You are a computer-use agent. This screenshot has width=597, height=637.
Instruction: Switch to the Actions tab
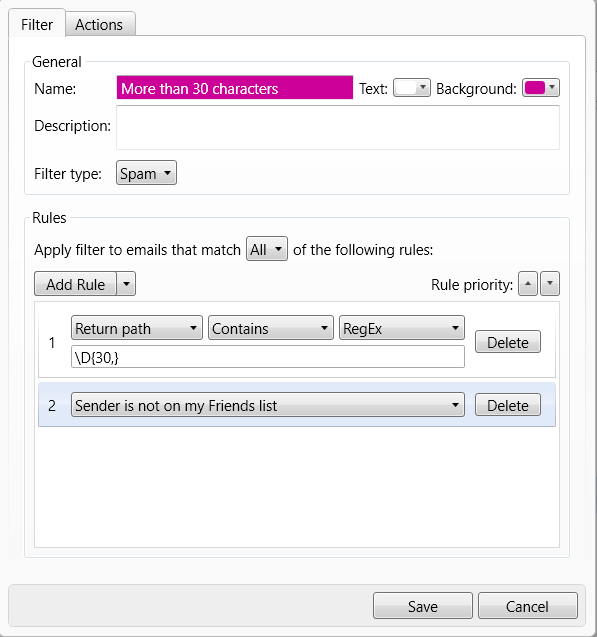100,24
